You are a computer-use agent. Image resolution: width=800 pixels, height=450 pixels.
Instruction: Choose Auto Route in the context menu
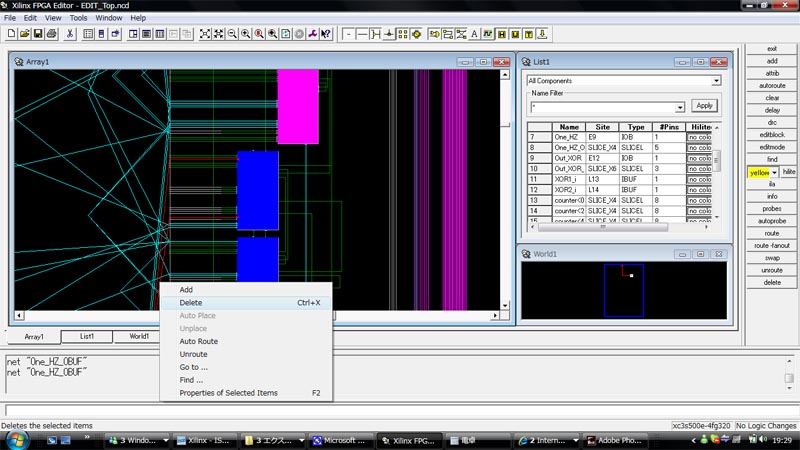[246, 341]
